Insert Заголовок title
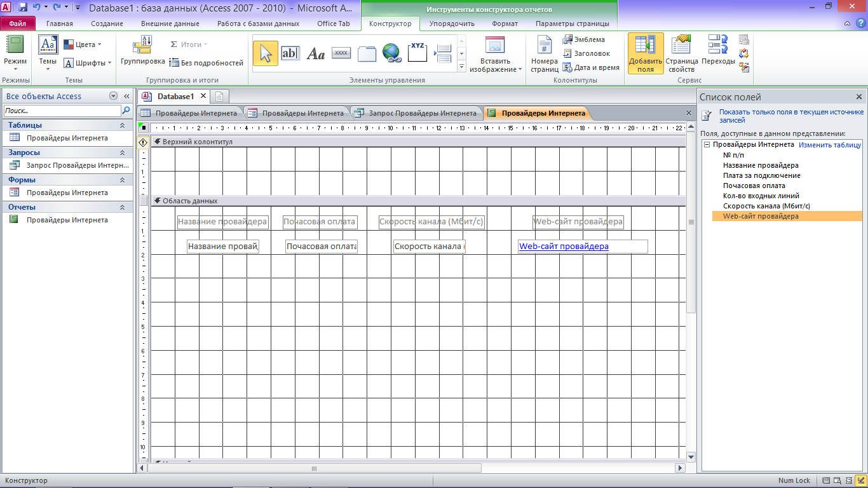 click(x=587, y=53)
